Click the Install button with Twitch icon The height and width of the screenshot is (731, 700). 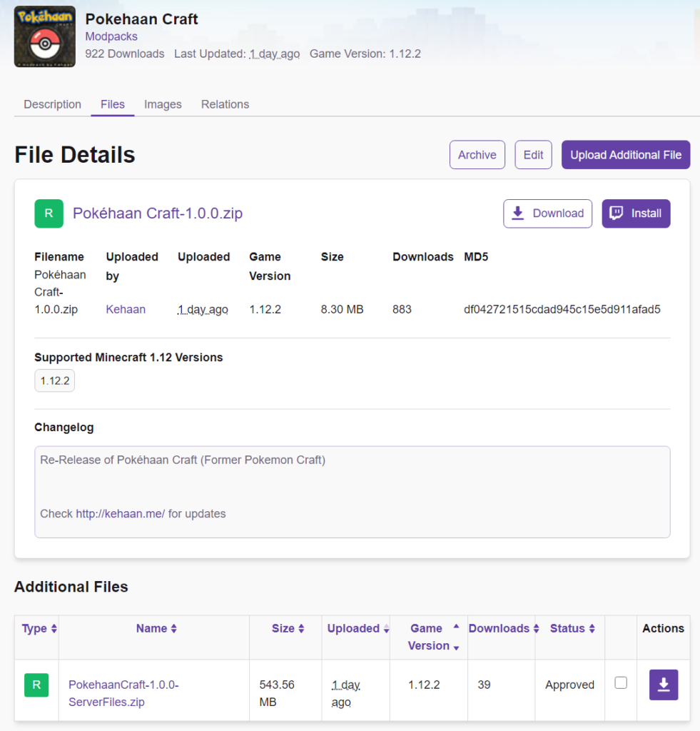(x=636, y=213)
